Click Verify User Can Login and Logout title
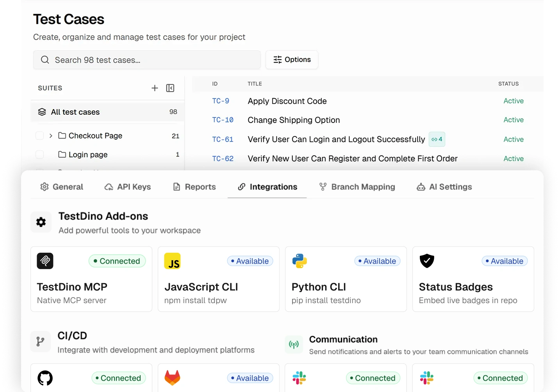 [336, 139]
